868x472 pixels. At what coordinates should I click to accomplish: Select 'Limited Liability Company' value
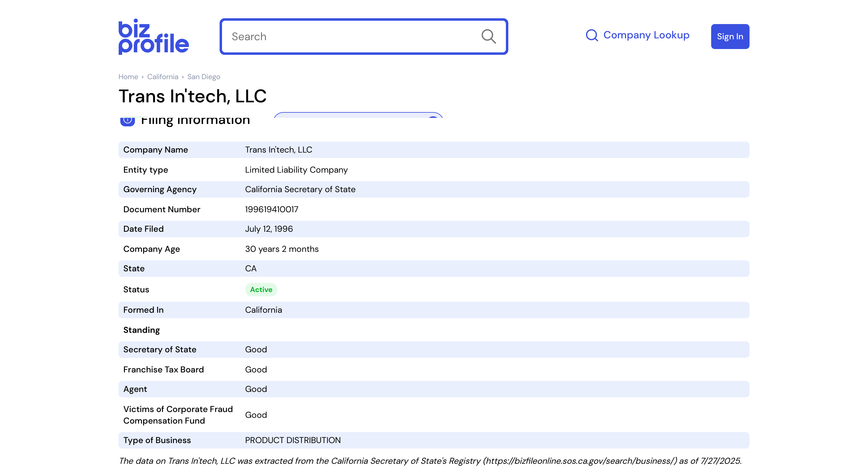296,170
